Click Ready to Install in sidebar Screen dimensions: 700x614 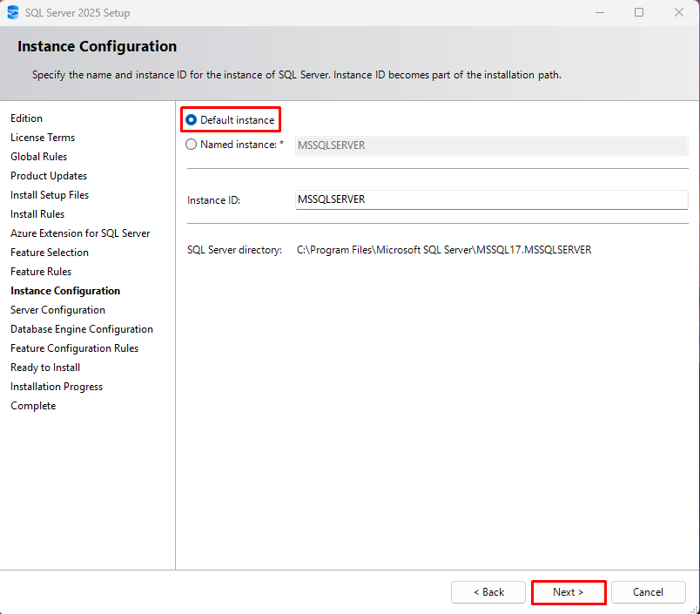(x=45, y=368)
